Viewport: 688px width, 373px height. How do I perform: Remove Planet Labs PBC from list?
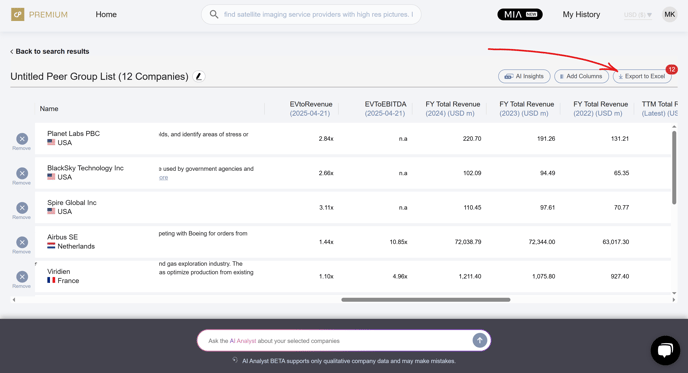click(22, 139)
